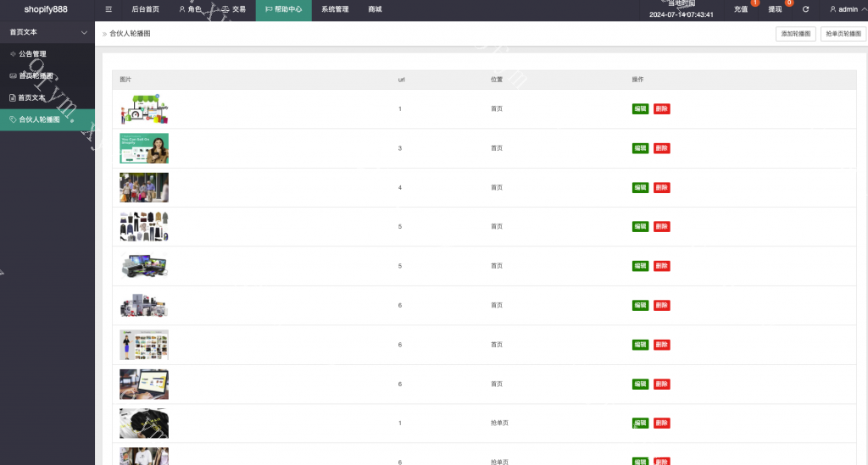The width and height of the screenshot is (868, 465).
Task: Edit the storefront illustration row
Action: (x=640, y=109)
